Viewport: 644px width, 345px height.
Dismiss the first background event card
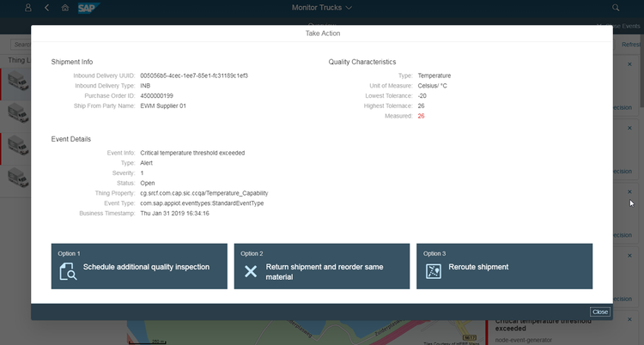(629, 64)
